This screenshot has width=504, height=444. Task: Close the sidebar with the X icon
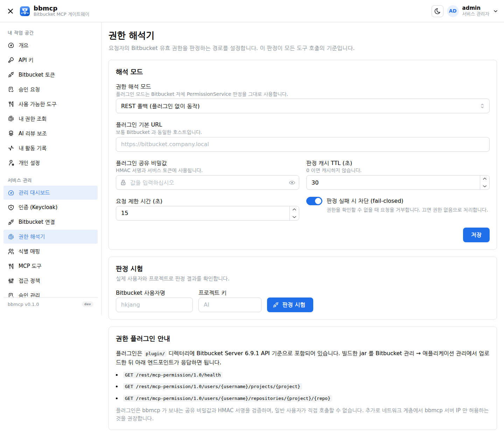[x=10, y=11]
